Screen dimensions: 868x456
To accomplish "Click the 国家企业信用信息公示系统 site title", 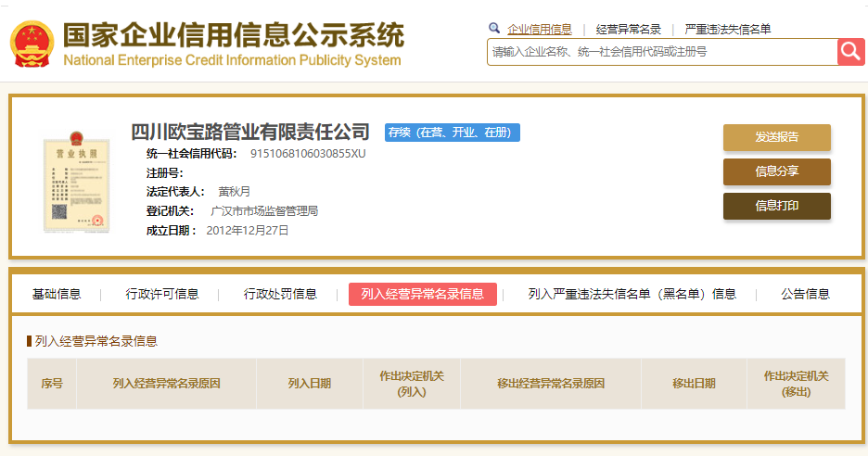I will [x=233, y=35].
